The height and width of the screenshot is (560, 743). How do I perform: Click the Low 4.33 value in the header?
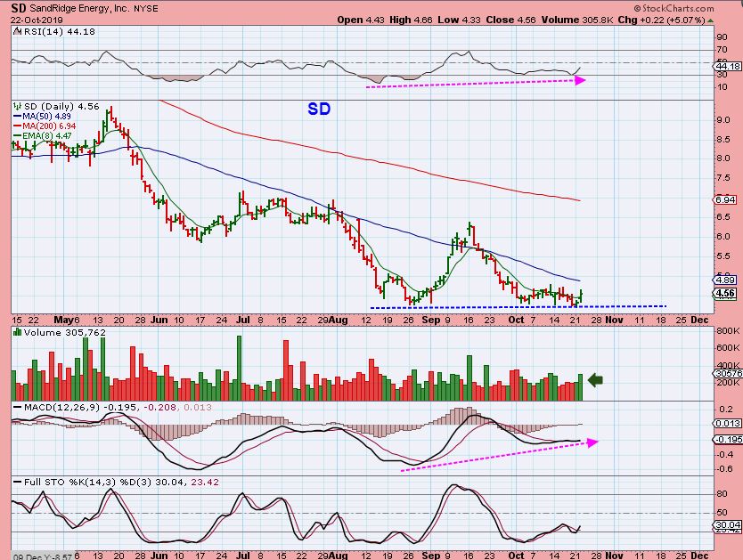click(459, 20)
